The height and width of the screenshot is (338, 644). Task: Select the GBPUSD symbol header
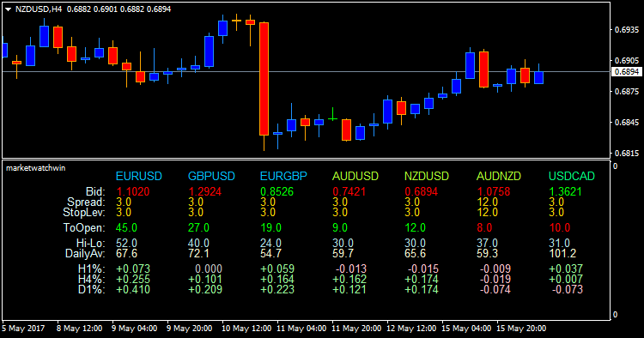click(x=211, y=177)
